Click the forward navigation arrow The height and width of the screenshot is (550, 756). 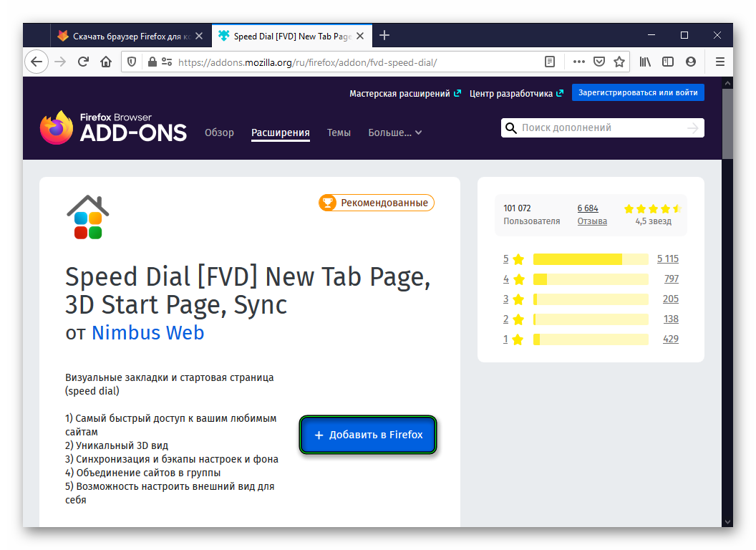[x=60, y=62]
